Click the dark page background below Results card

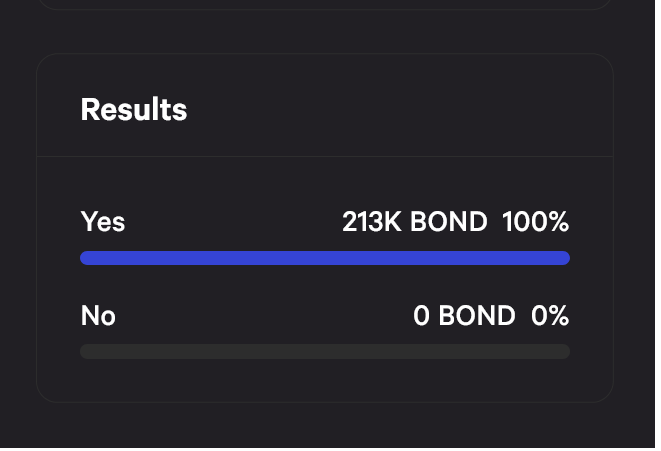(x=325, y=426)
